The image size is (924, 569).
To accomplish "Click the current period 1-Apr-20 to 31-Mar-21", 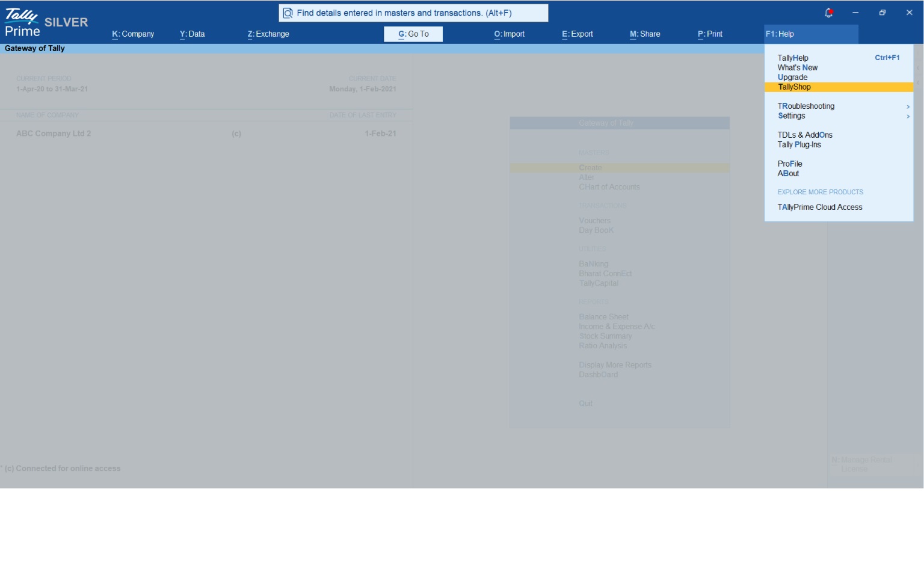I will click(52, 89).
